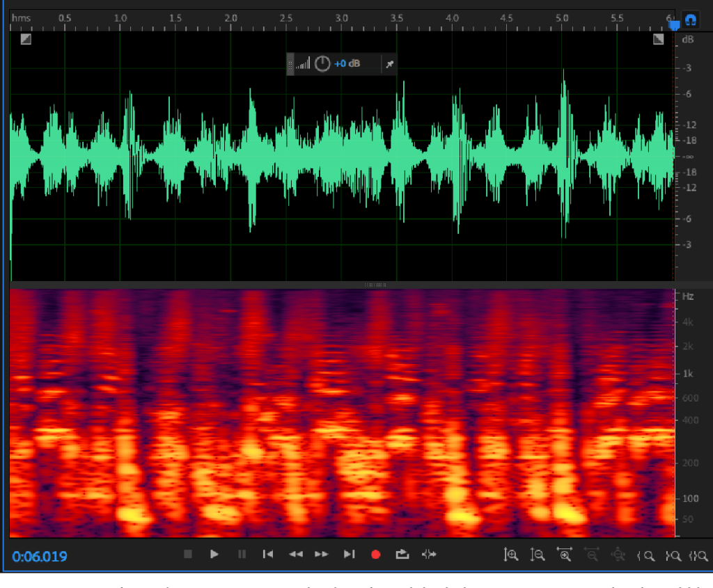Click the Hz label atop frequency scale
The height and width of the screenshot is (588, 713).
[x=687, y=296]
